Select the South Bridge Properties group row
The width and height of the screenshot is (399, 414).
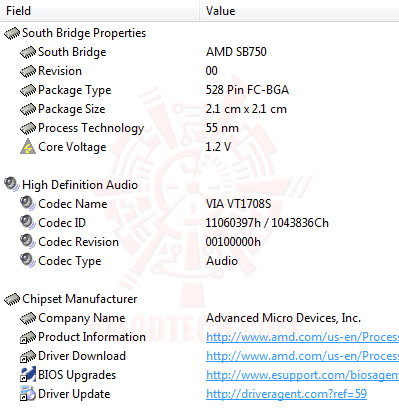[84, 33]
